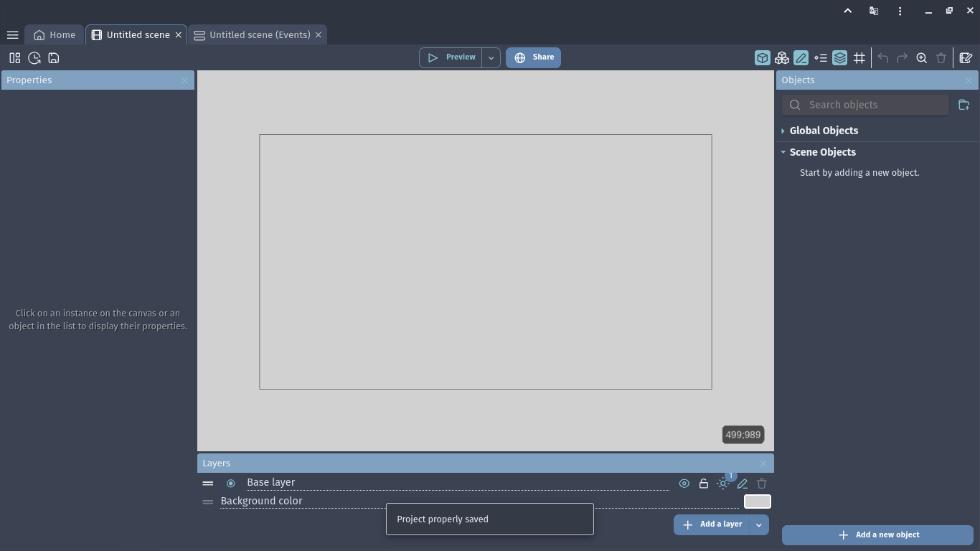The height and width of the screenshot is (551, 980).
Task: Lock the Base layer
Action: [703, 484]
